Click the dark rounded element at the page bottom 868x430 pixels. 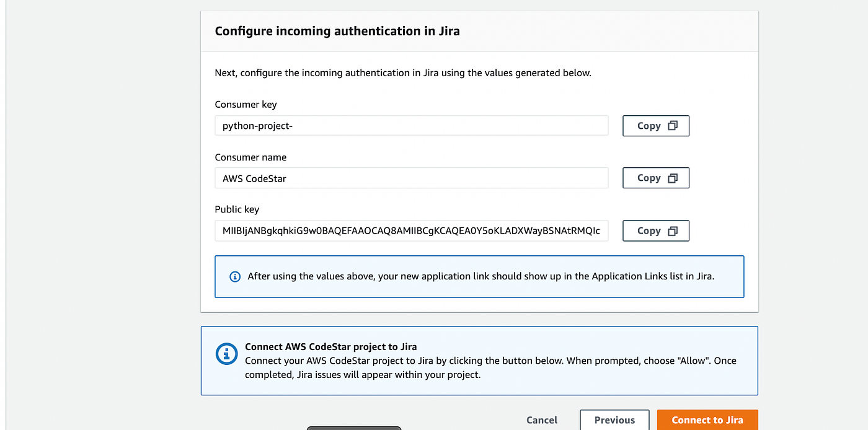(353, 427)
